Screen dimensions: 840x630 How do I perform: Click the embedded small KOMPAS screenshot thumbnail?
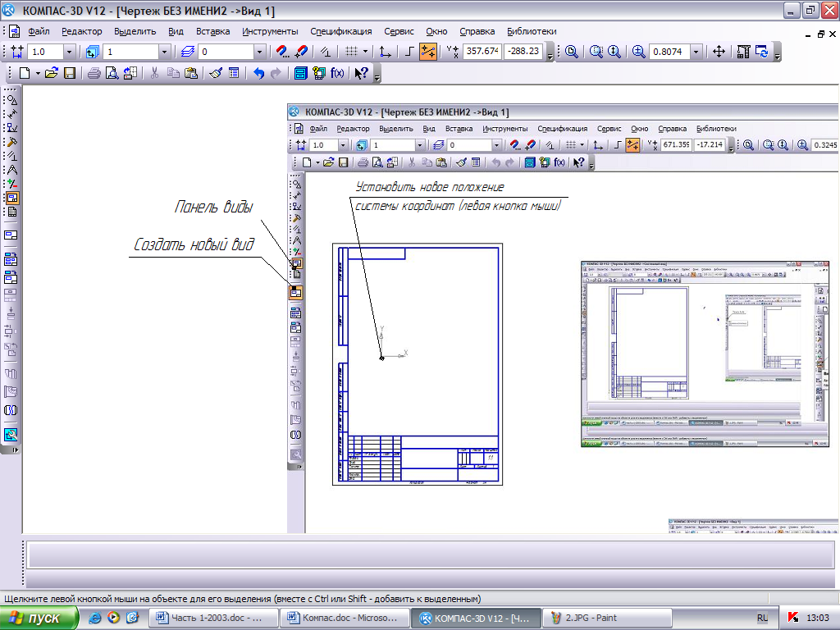[x=705, y=354]
